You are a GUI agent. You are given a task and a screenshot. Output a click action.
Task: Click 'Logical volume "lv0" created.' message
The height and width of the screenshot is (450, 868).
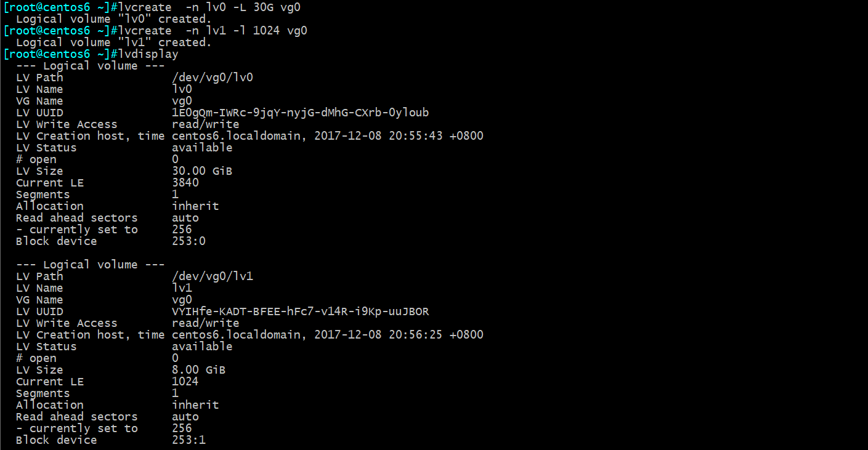pos(114,19)
